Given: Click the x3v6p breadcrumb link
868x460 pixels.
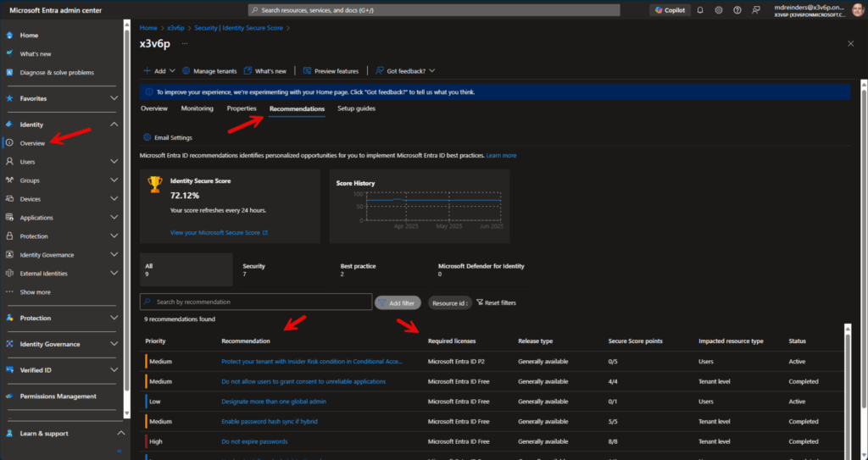Looking at the screenshot, I should pyautogui.click(x=175, y=28).
